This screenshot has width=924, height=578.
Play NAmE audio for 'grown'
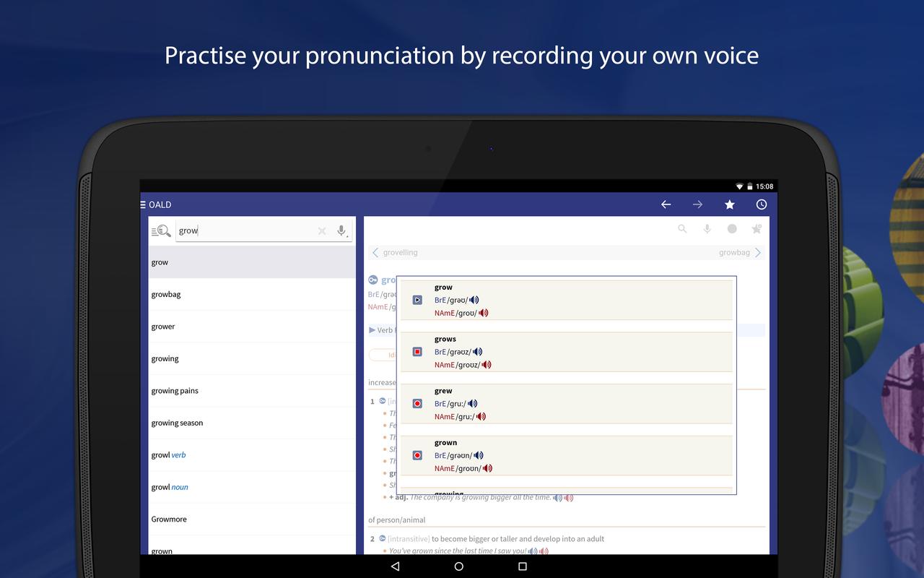[x=488, y=468]
